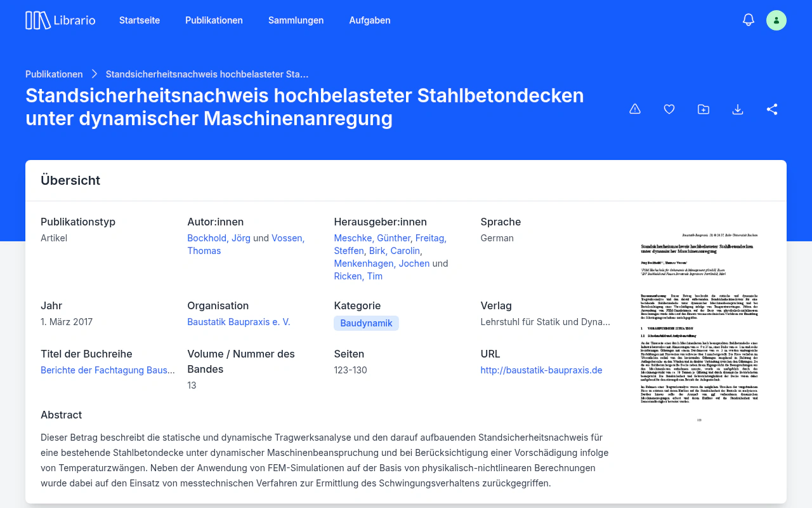Viewport: 812px width, 508px height.
Task: Click the Übersicht section heading
Action: (x=70, y=180)
